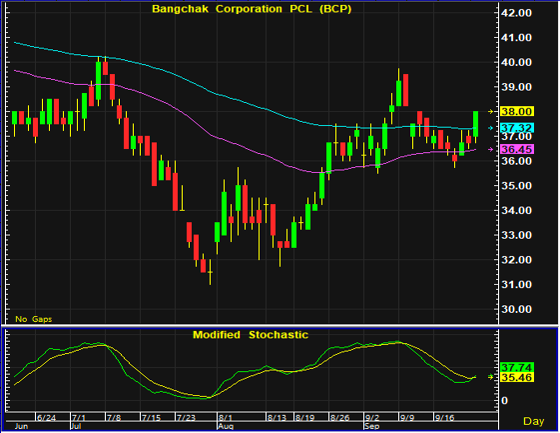Click the last green candlestick near 38.00

pos(476,124)
